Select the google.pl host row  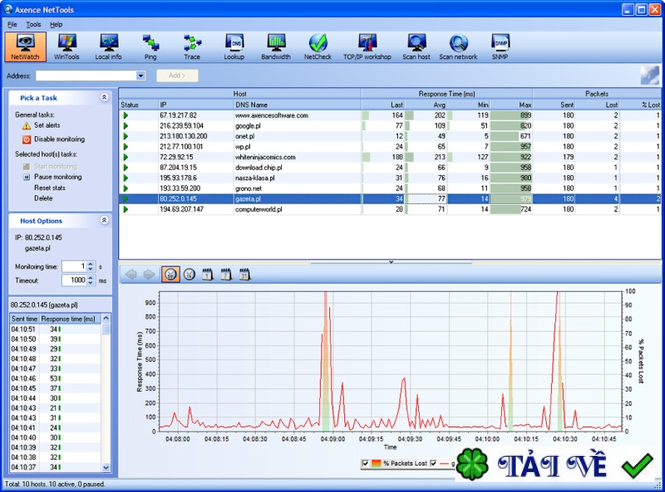click(x=250, y=126)
